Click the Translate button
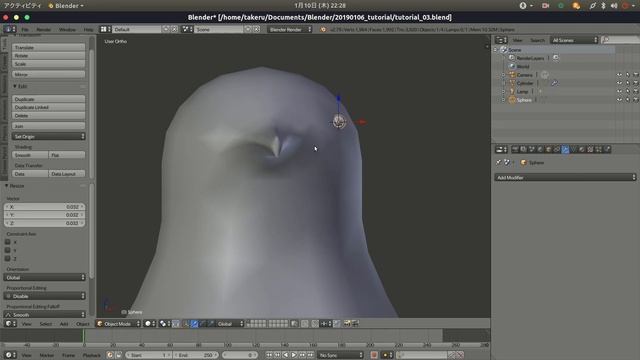Image resolution: width=640 pixels, height=360 pixels. point(49,47)
